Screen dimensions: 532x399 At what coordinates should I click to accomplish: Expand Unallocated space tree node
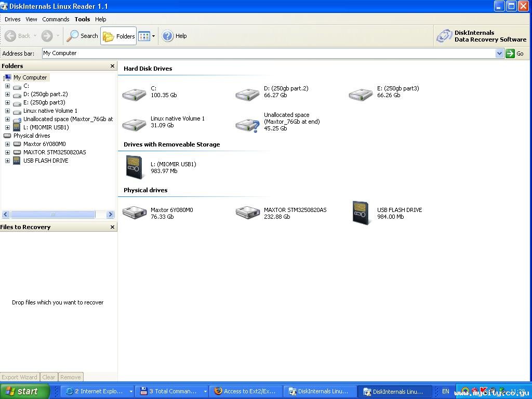pyautogui.click(x=7, y=119)
